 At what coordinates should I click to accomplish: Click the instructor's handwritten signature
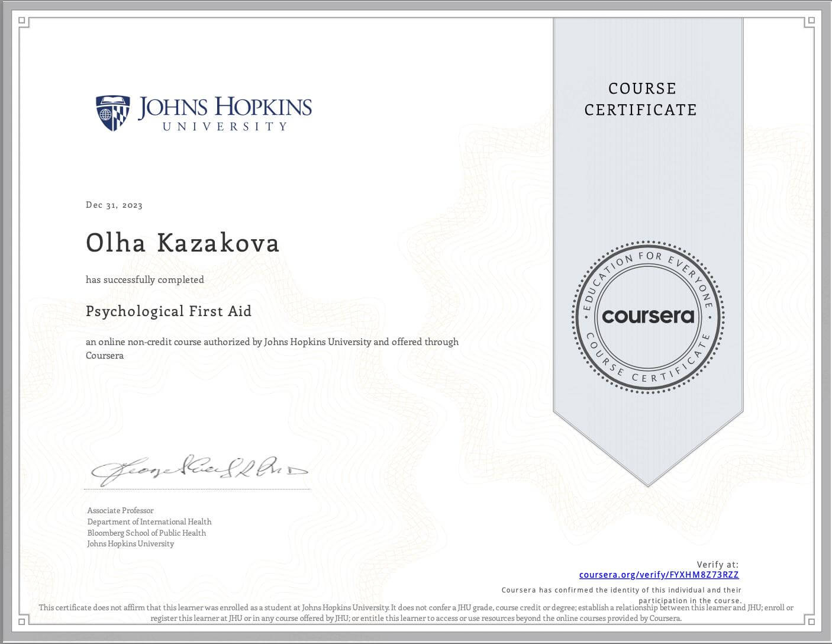pyautogui.click(x=198, y=470)
